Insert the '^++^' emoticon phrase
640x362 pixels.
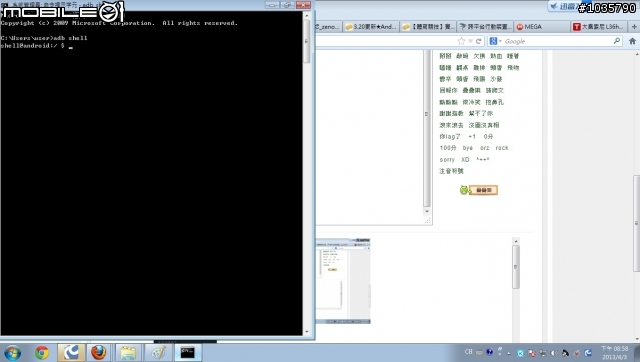coord(482,160)
